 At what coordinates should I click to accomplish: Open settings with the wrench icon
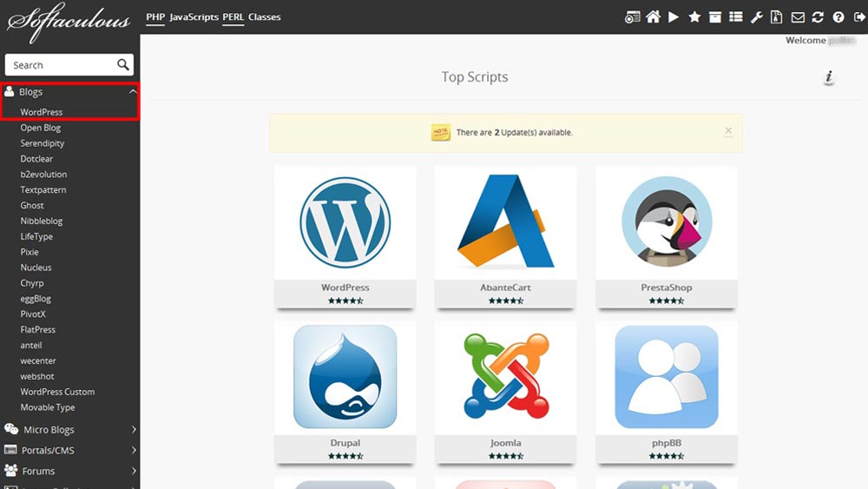coord(756,17)
